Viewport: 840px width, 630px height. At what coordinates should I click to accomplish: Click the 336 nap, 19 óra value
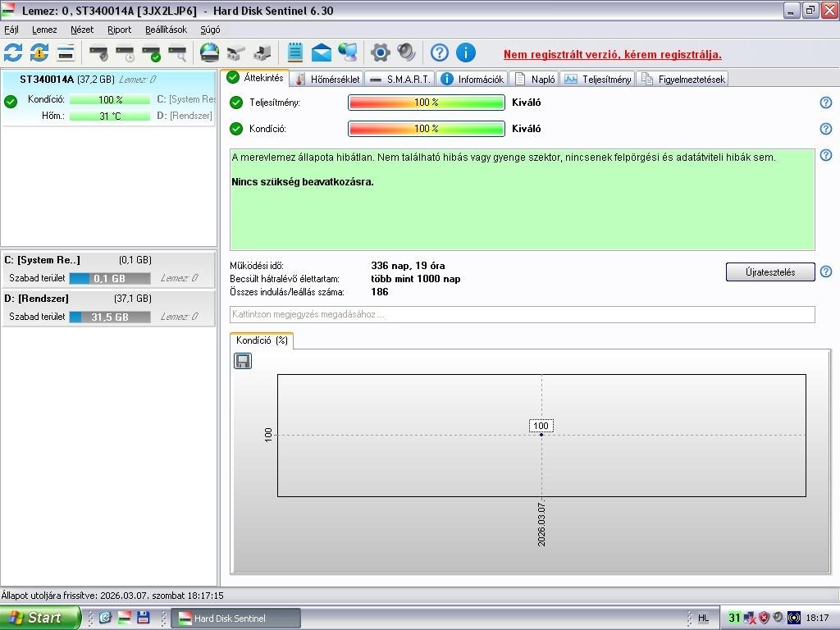pyautogui.click(x=408, y=266)
